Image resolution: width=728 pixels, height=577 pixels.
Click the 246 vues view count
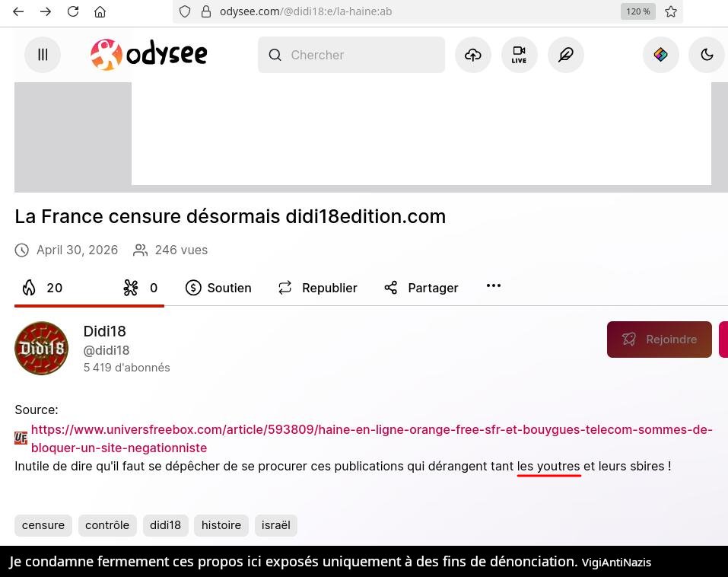181,250
